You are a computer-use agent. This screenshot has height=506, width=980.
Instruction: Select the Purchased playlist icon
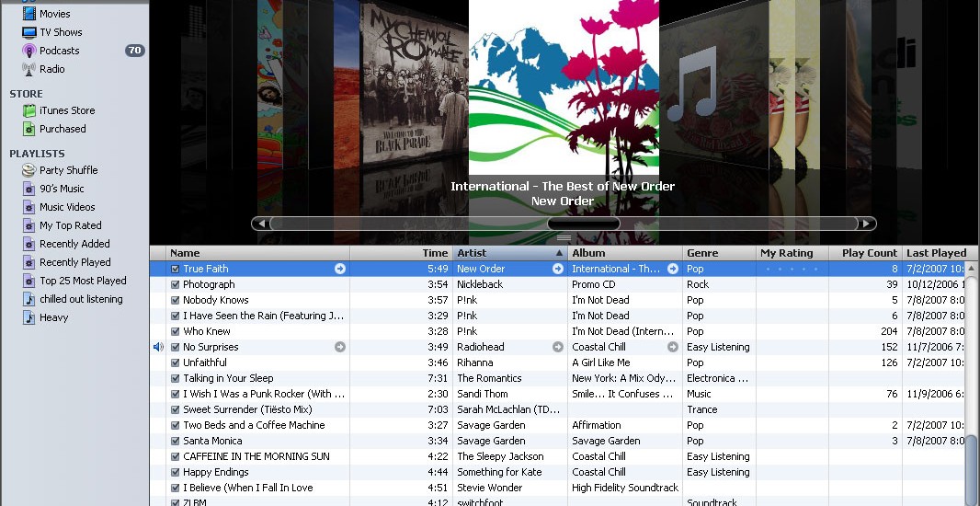pyautogui.click(x=28, y=129)
